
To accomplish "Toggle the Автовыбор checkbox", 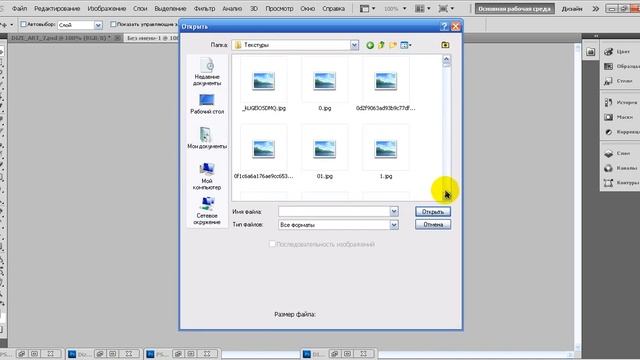I will [x=23, y=24].
